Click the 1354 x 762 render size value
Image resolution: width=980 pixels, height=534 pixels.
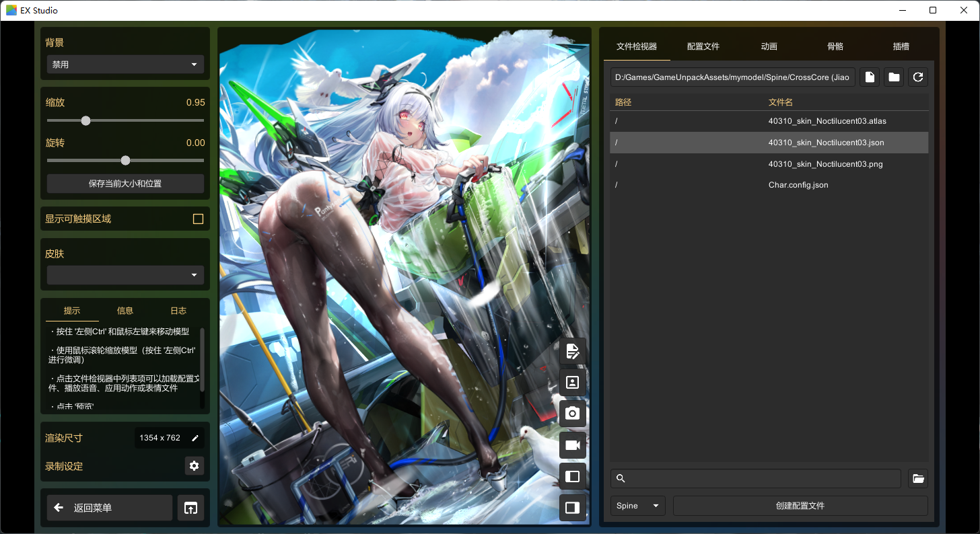(x=160, y=438)
